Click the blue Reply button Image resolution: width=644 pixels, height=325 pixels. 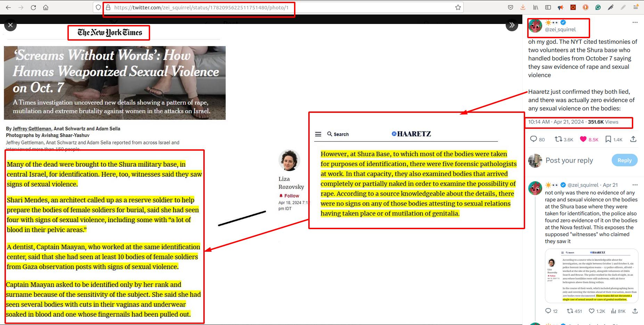624,160
